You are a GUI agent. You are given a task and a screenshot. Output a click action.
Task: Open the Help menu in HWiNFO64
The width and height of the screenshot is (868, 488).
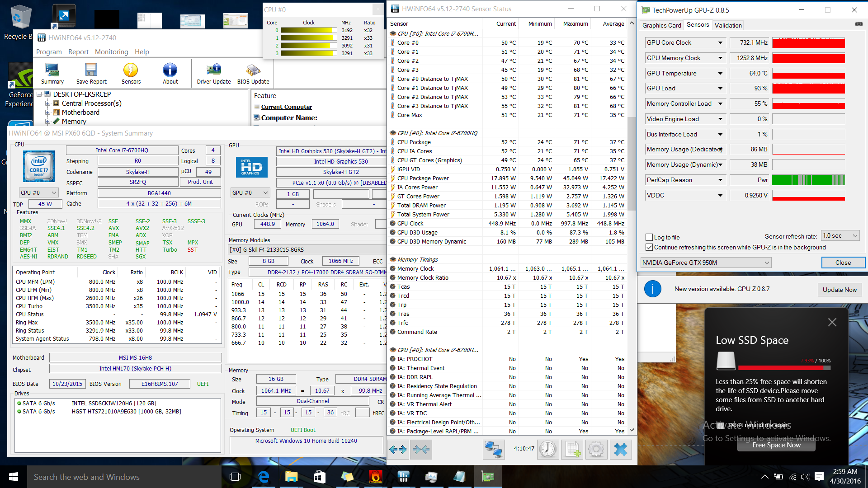point(142,52)
